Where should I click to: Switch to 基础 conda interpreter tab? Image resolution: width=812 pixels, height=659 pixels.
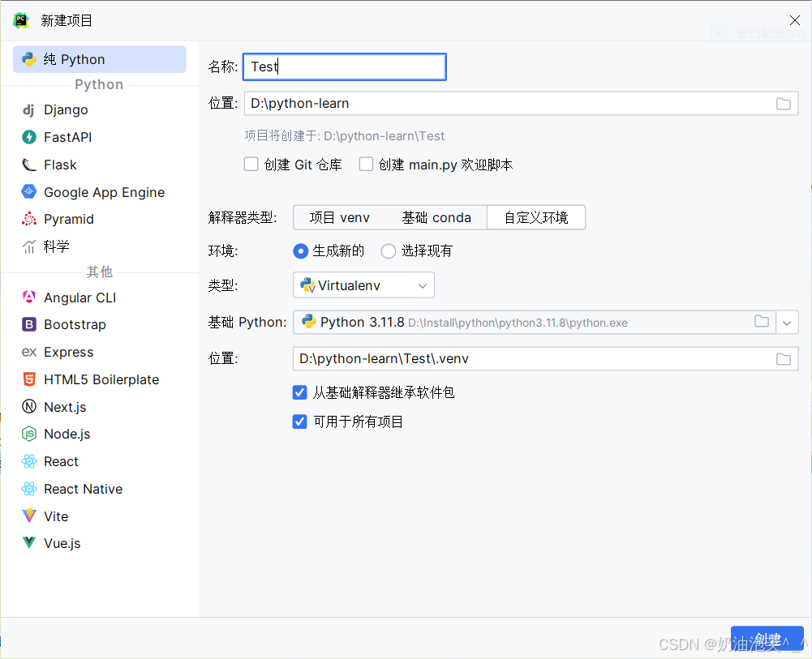(x=436, y=217)
